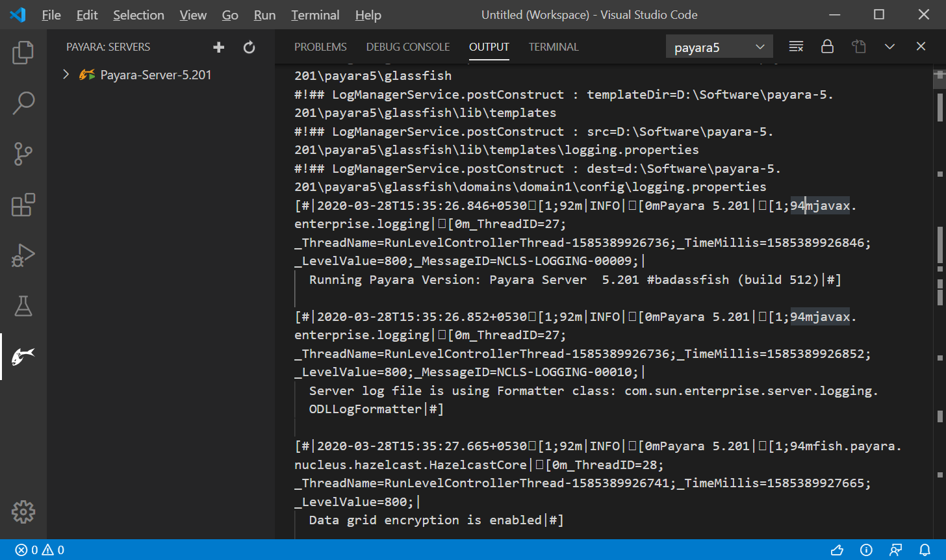Add a new Payara server with plus icon
This screenshot has height=560, width=946.
pyautogui.click(x=219, y=47)
